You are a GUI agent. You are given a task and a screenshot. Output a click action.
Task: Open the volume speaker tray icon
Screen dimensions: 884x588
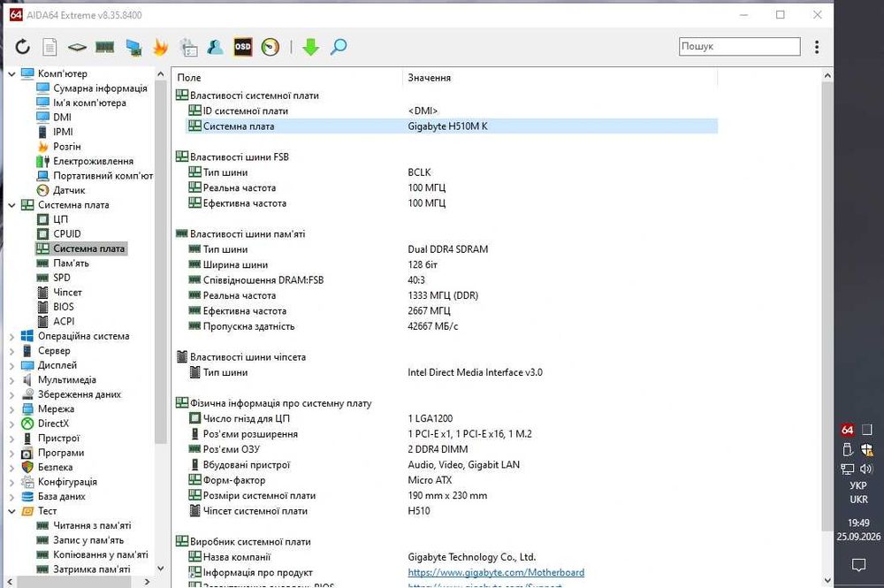(x=866, y=469)
